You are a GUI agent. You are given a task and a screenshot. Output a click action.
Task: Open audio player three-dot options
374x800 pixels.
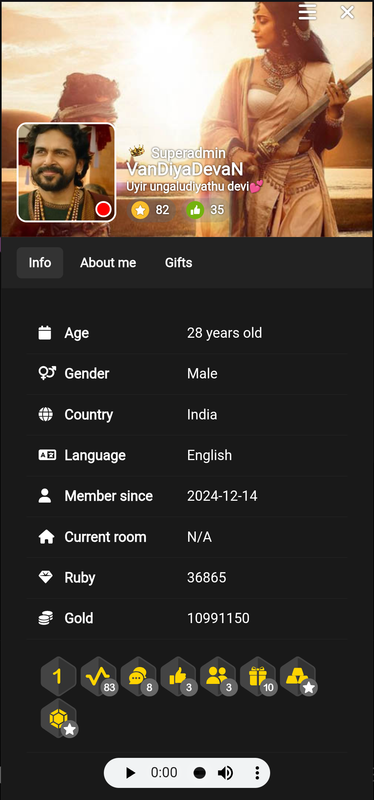[x=257, y=773]
